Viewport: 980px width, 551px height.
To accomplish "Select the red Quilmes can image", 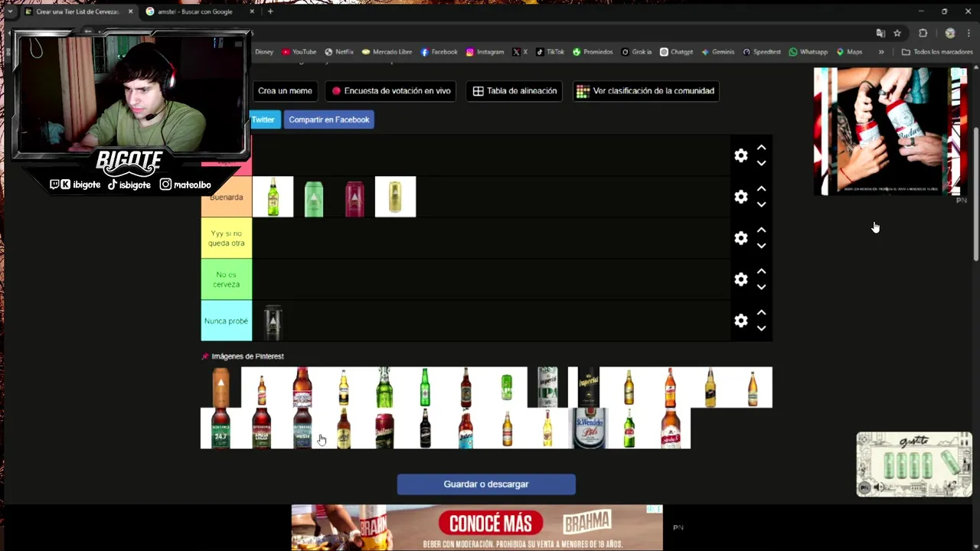I will tap(384, 429).
